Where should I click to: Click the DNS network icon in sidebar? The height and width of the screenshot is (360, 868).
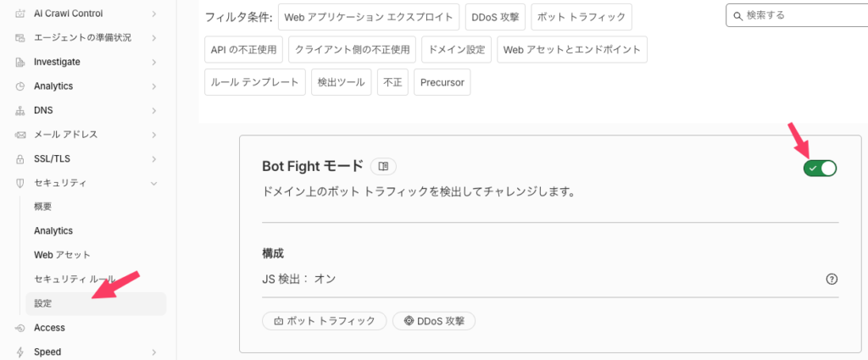(20, 111)
